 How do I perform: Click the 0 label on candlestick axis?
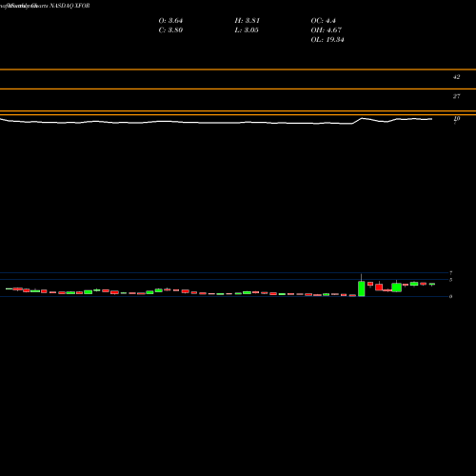pyautogui.click(x=450, y=296)
